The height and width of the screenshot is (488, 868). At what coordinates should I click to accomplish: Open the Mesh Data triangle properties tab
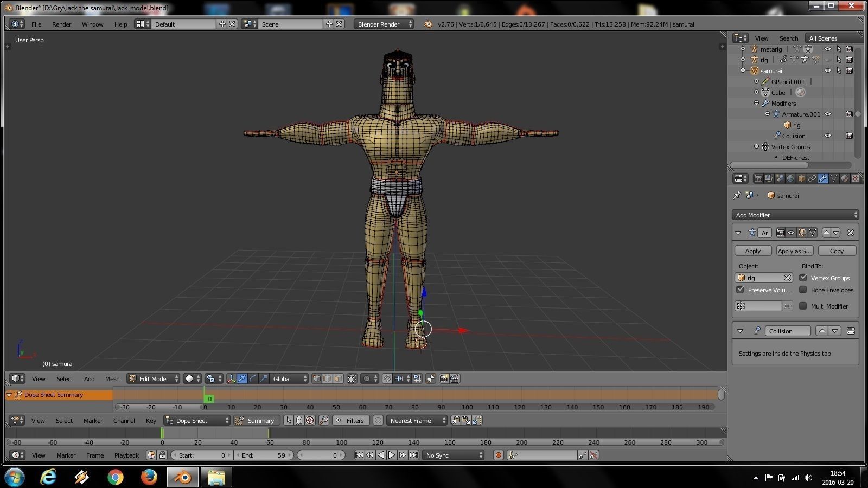(834, 178)
